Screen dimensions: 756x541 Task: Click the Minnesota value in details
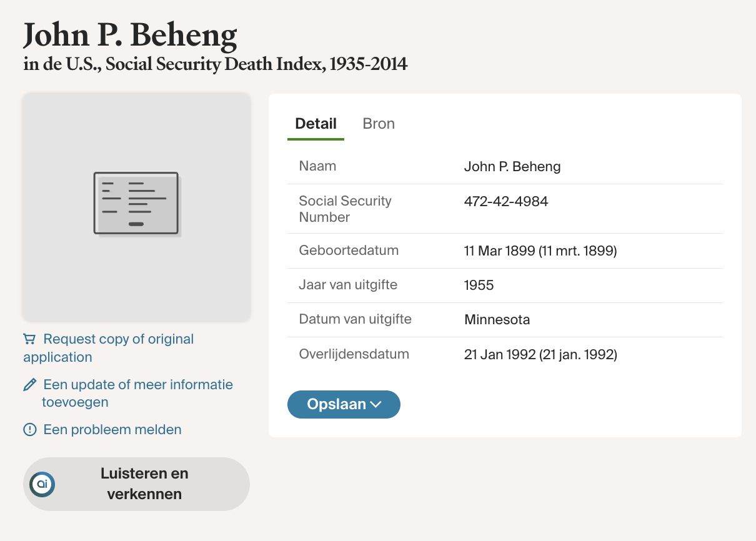(x=497, y=320)
